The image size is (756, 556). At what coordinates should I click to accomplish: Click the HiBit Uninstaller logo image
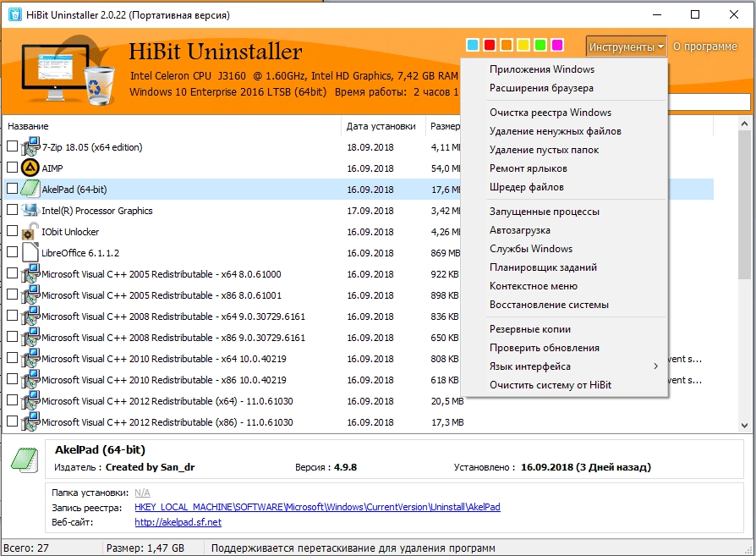pos(68,71)
